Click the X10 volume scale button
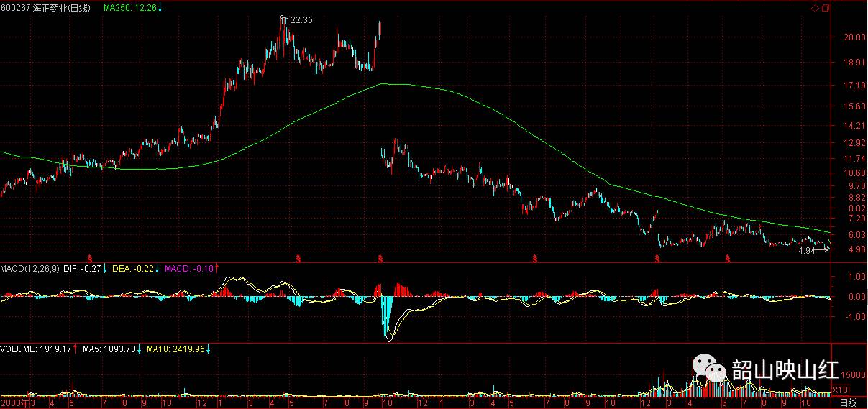This screenshot has height=409, width=868. (839, 390)
